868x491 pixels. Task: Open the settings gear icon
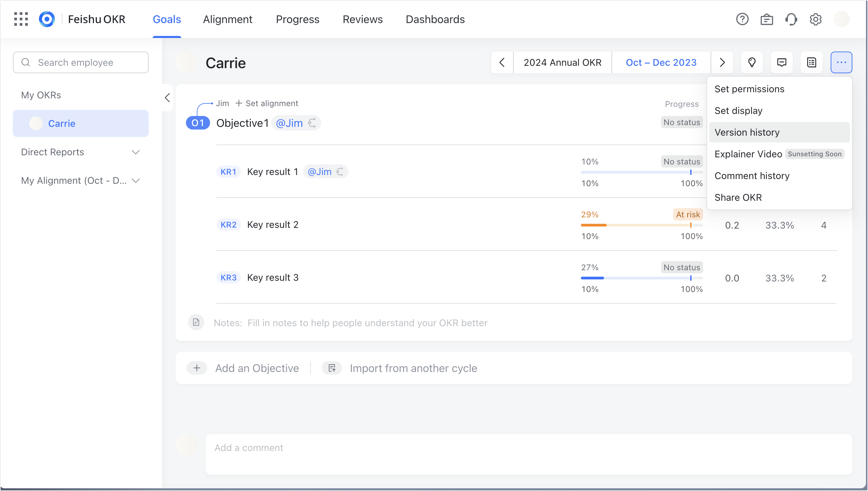tap(815, 19)
